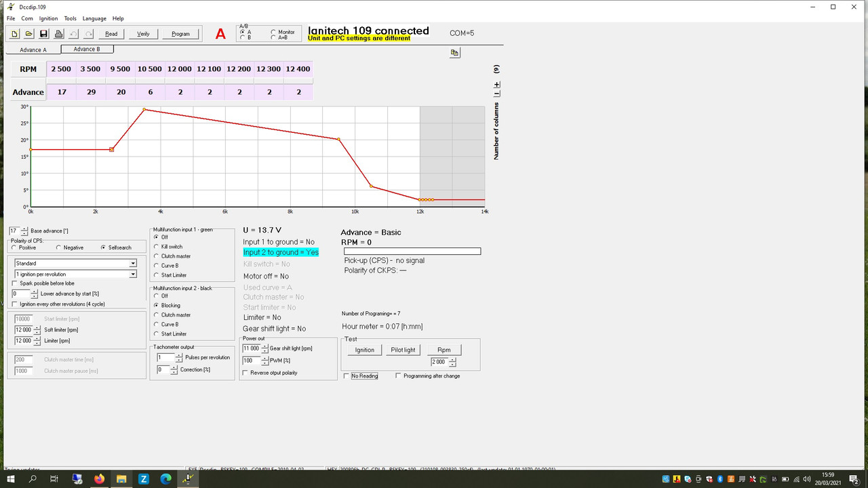
Task: Open the Language menu
Action: pos(95,18)
